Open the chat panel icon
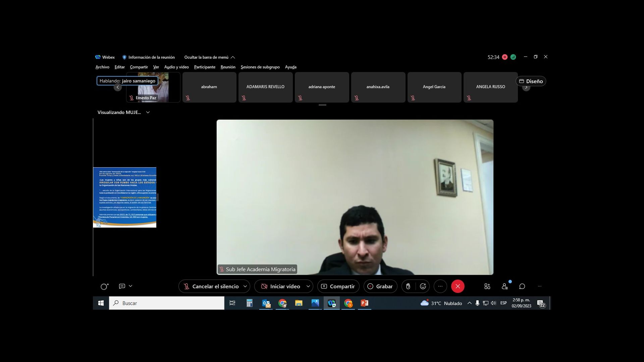This screenshot has height=362, width=644. 522,286
